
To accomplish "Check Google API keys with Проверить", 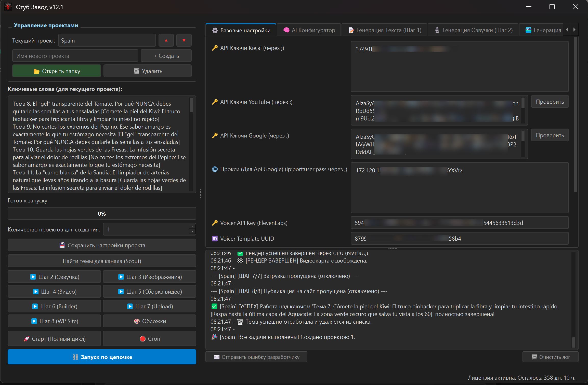I will click(x=550, y=135).
